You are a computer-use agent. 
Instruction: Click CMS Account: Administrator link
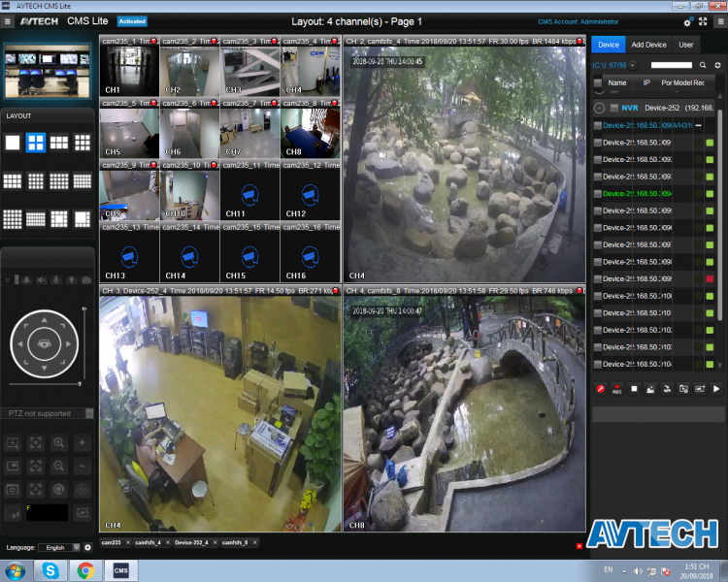tap(579, 21)
